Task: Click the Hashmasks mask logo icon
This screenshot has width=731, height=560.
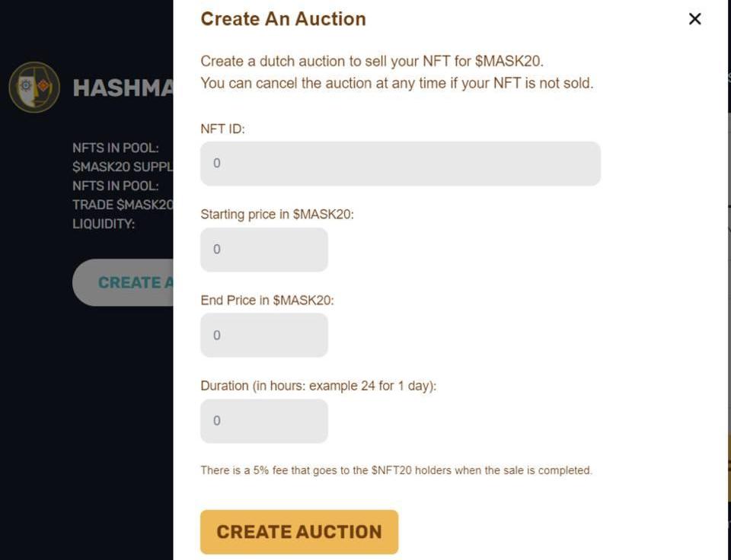Action: [34, 87]
